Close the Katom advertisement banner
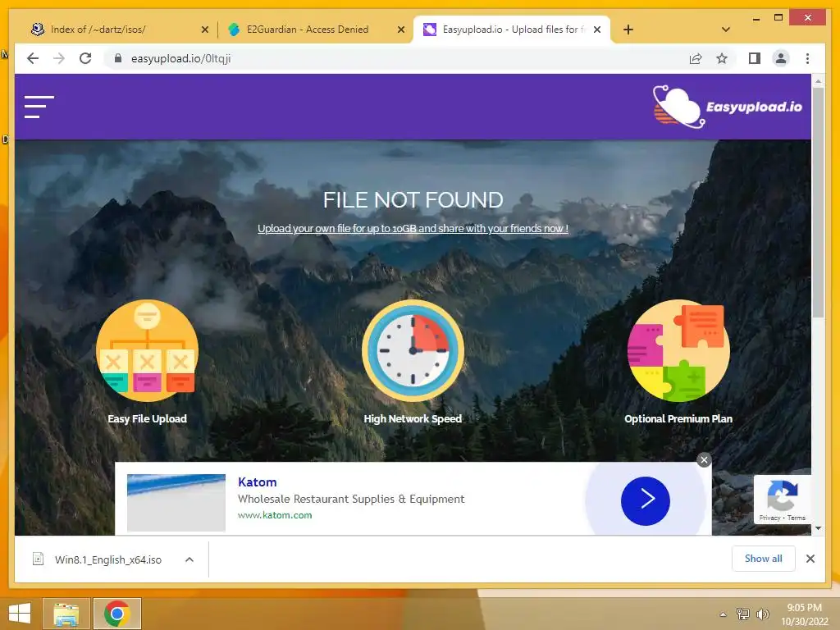 tap(704, 459)
